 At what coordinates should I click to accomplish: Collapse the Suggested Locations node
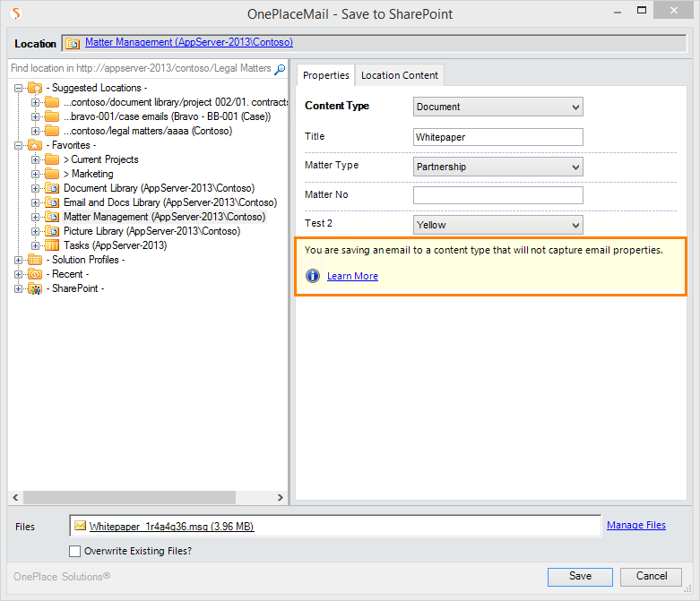pyautogui.click(x=18, y=89)
